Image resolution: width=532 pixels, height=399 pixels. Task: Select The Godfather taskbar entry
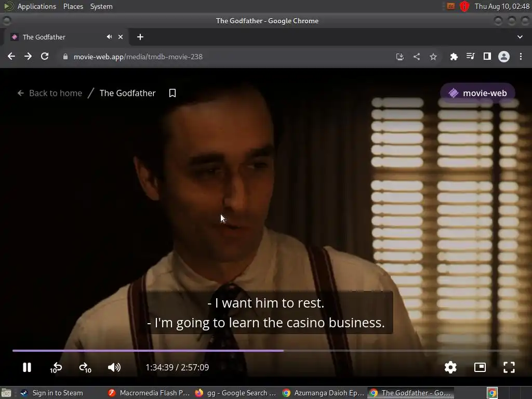click(410, 393)
